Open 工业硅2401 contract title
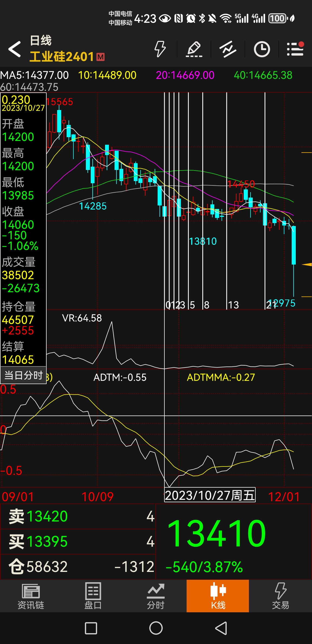 click(62, 57)
